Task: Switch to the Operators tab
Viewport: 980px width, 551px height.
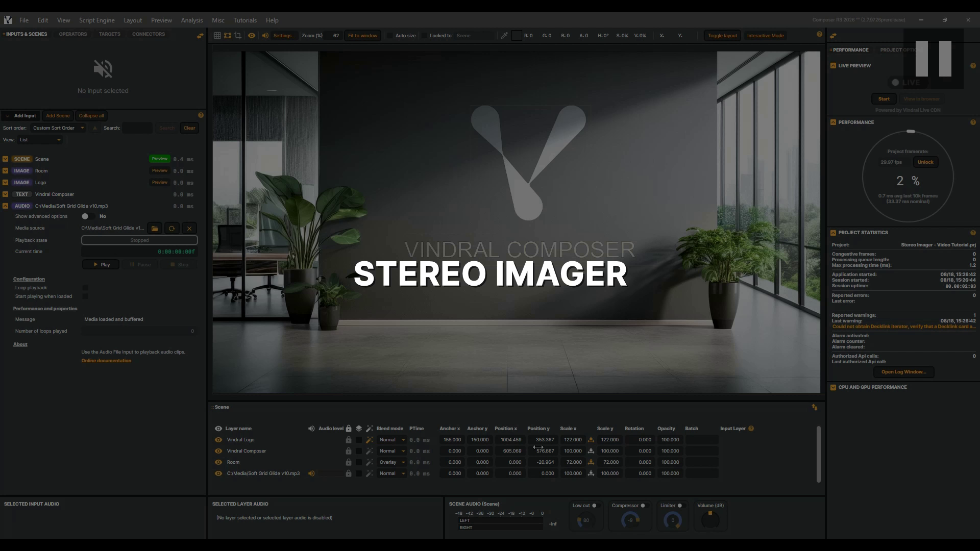Action: click(73, 34)
